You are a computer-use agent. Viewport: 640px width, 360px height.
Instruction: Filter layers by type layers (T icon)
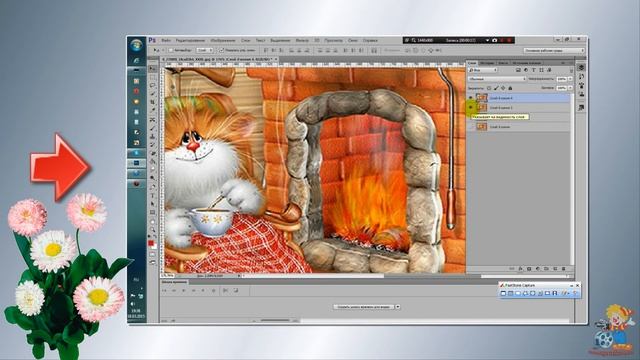point(534,70)
